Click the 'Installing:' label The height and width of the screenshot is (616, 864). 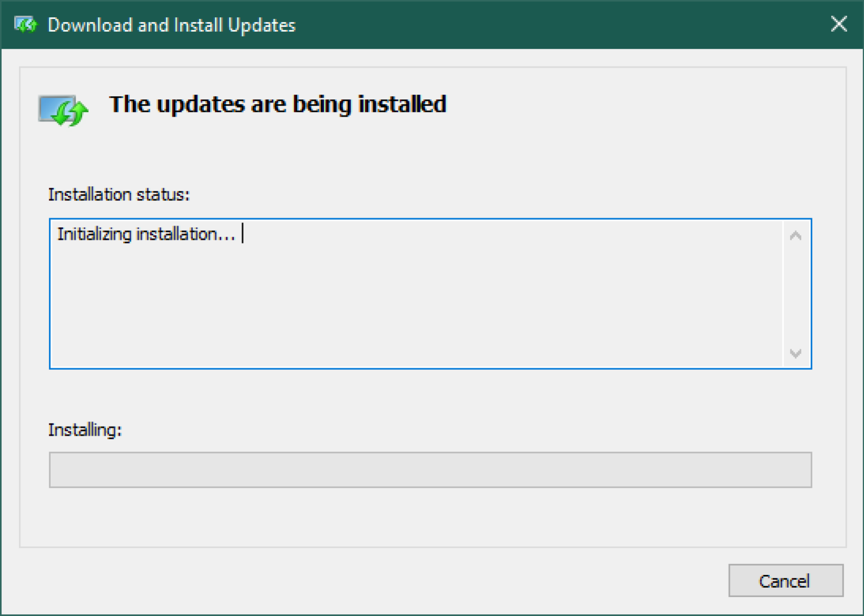85,430
